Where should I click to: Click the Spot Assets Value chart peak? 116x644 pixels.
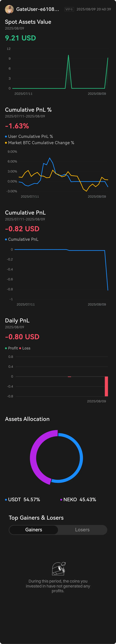click(68, 56)
